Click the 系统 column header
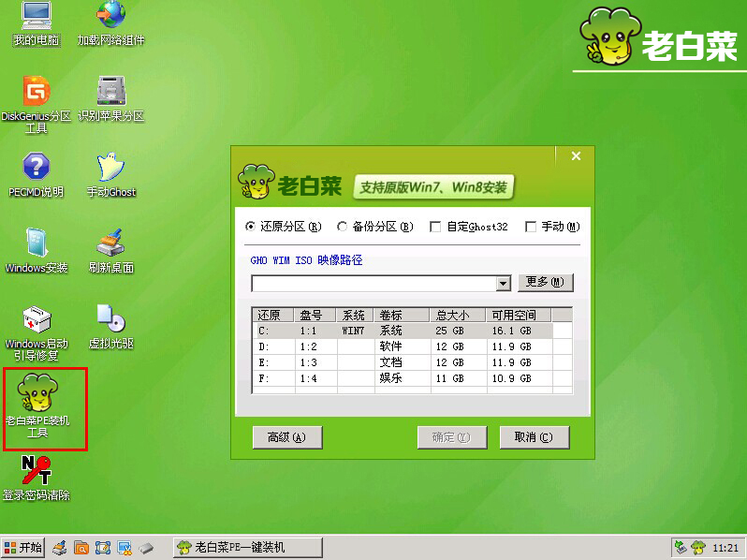Image resolution: width=747 pixels, height=560 pixels. click(x=355, y=315)
